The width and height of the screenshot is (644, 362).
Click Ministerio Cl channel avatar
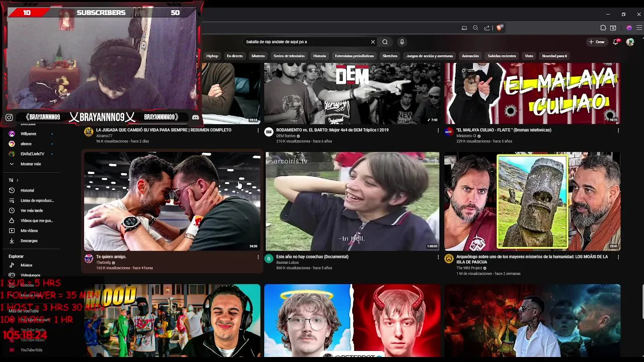449,132
